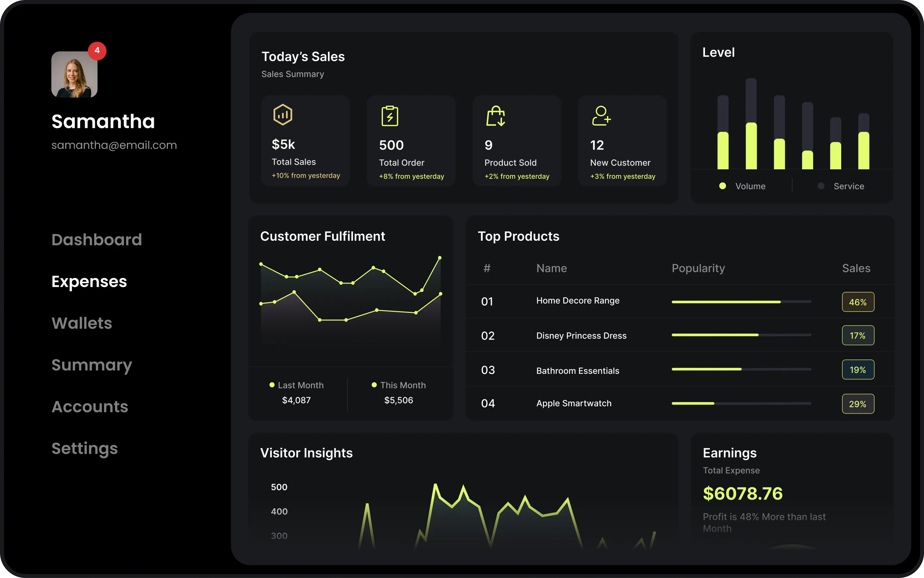Click the New Customer add-user icon
The width and height of the screenshot is (924, 578).
click(x=601, y=116)
